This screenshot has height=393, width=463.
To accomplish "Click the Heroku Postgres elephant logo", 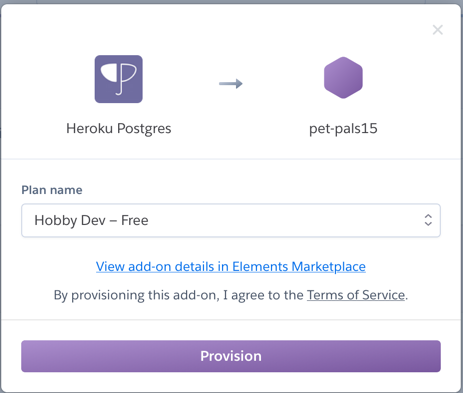I will [x=119, y=79].
